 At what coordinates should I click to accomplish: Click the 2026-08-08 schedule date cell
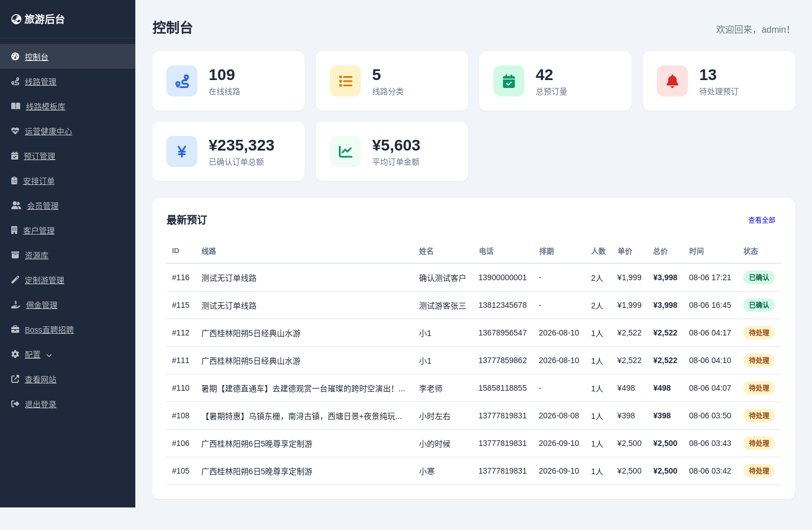click(x=559, y=416)
